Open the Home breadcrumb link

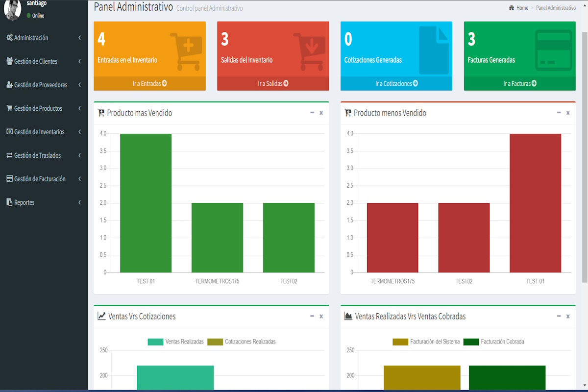coord(522,8)
